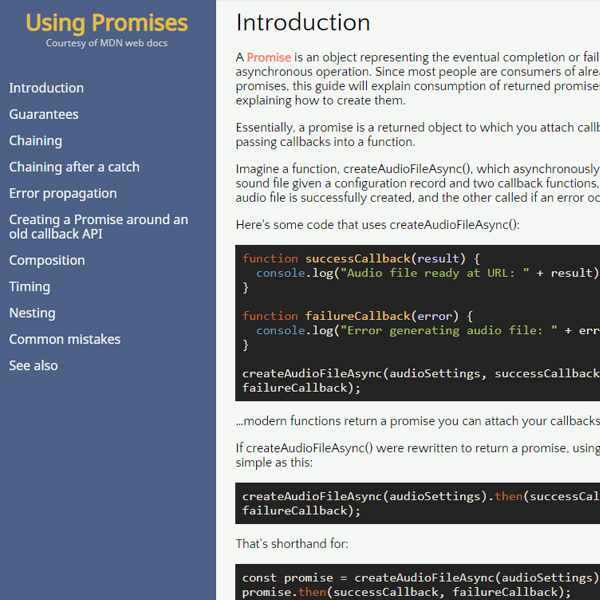Image resolution: width=600 pixels, height=600 pixels.
Task: Select the Timing navigation link
Action: 29,286
